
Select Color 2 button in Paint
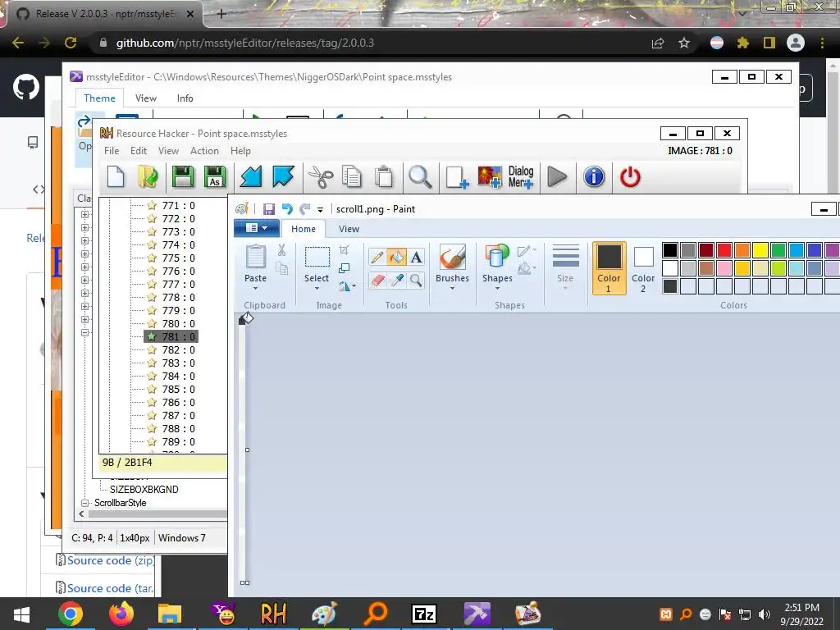pos(643,268)
